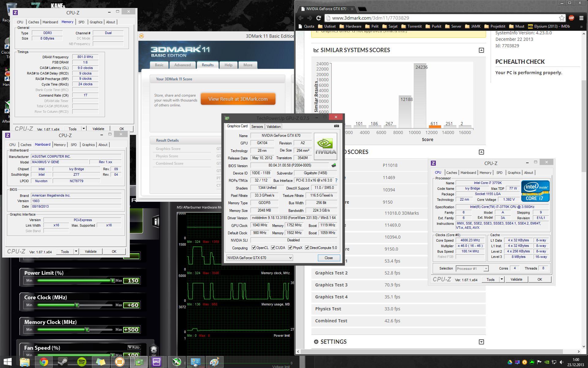Open Tools dropdown arrow in Memory CPU-Z
The width and height of the screenshot is (588, 368).
pyautogui.click(x=84, y=129)
